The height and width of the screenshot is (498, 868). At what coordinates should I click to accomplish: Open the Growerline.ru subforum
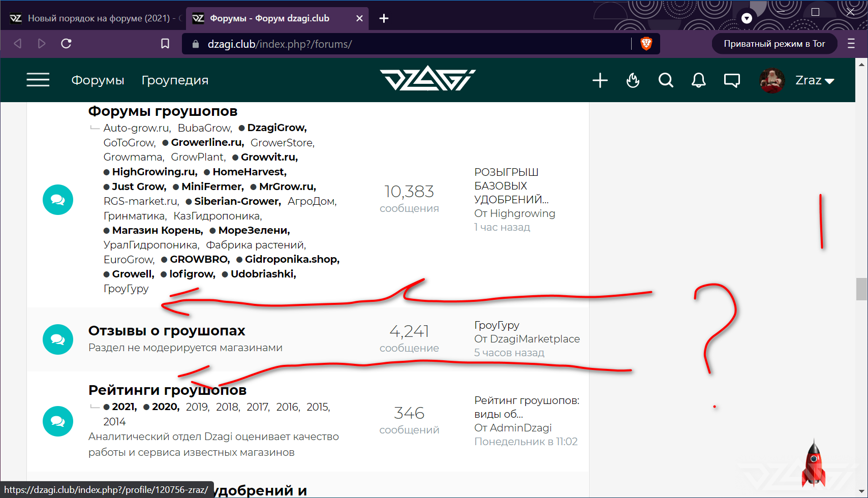coord(207,142)
